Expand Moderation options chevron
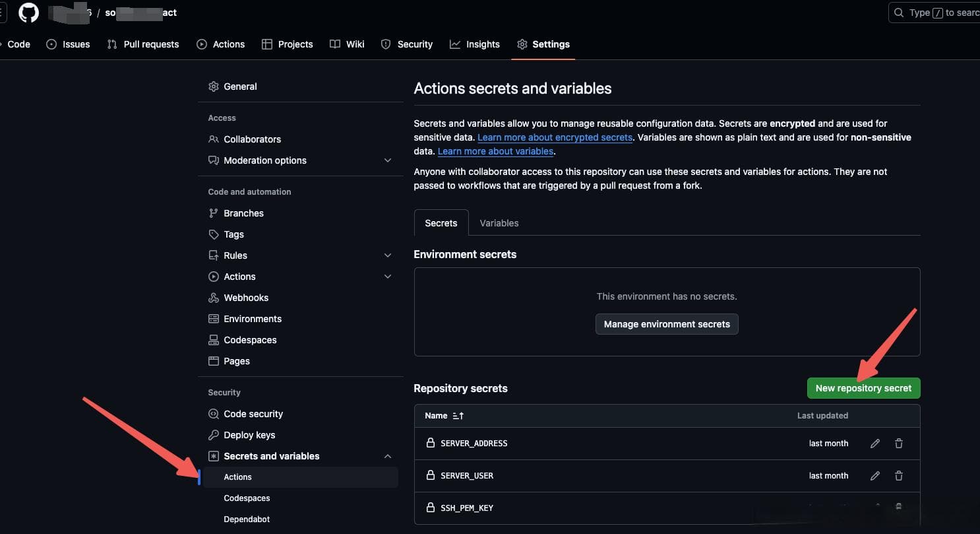This screenshot has width=980, height=534. tap(388, 160)
